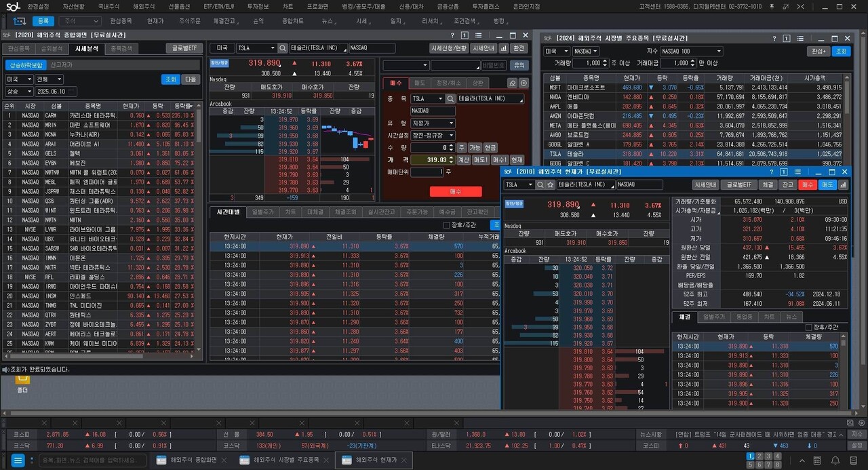Open the blue main menu hamburger icon at bottom-left
This screenshot has height=470, width=868.
pos(18,461)
